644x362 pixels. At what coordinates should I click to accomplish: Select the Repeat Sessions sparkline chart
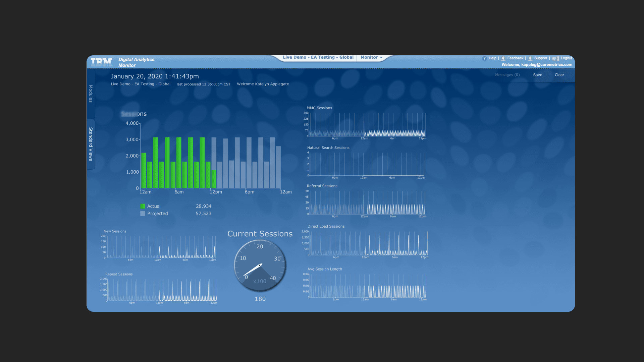click(x=162, y=290)
